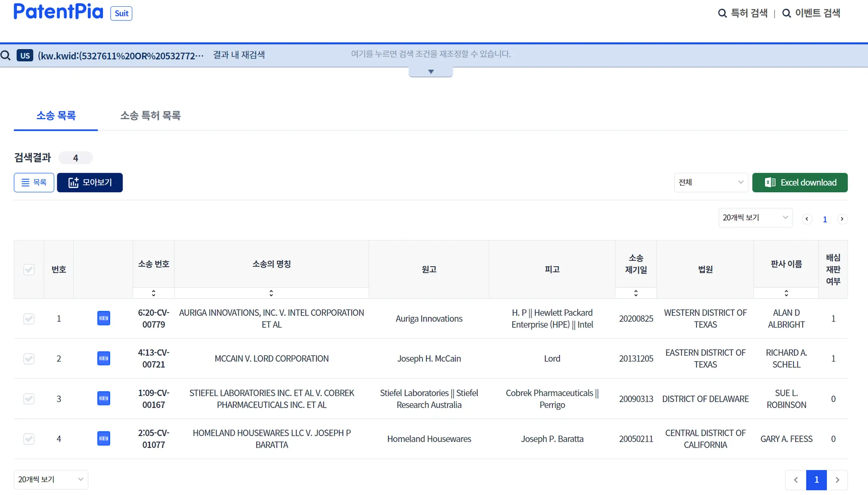The image size is (868, 495).
Task: Expand search conditions panel arrow
Action: (x=431, y=72)
